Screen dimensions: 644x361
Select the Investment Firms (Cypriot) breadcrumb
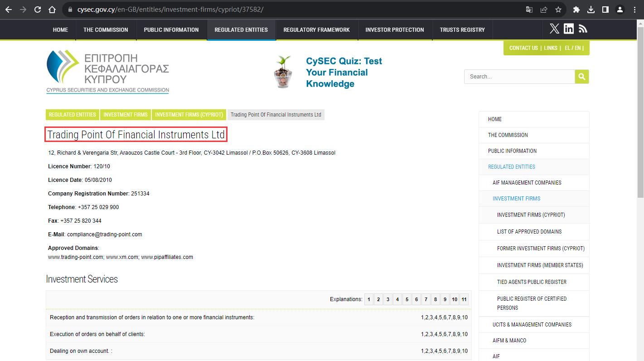coord(189,115)
